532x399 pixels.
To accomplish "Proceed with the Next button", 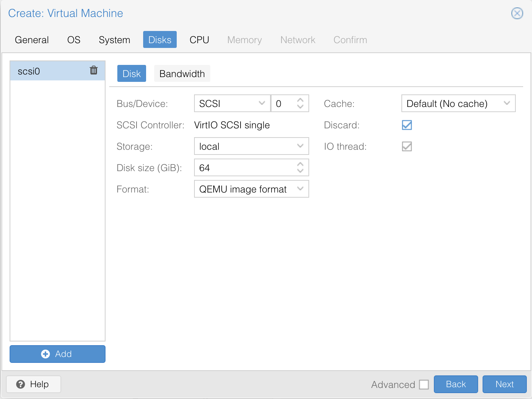I will [x=505, y=384].
